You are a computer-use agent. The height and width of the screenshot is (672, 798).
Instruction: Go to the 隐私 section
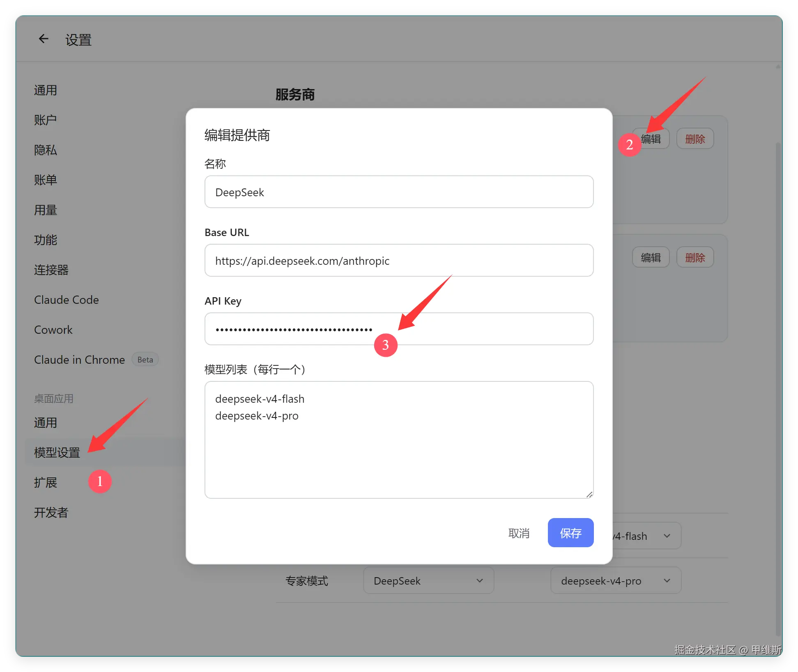(46, 150)
